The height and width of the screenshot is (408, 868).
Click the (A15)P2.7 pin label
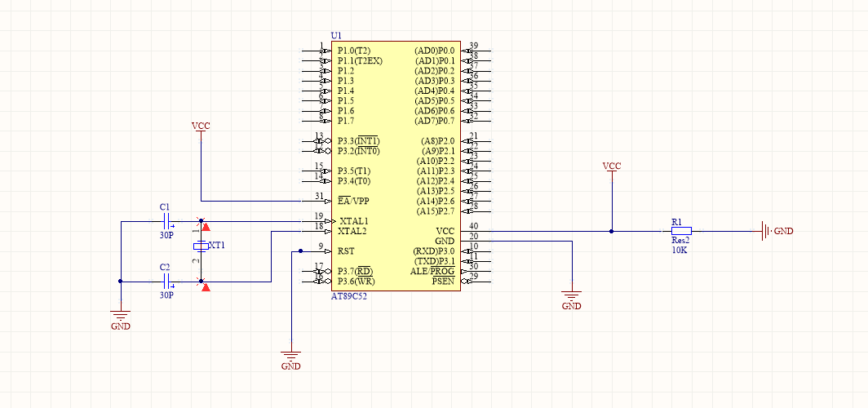pos(436,211)
